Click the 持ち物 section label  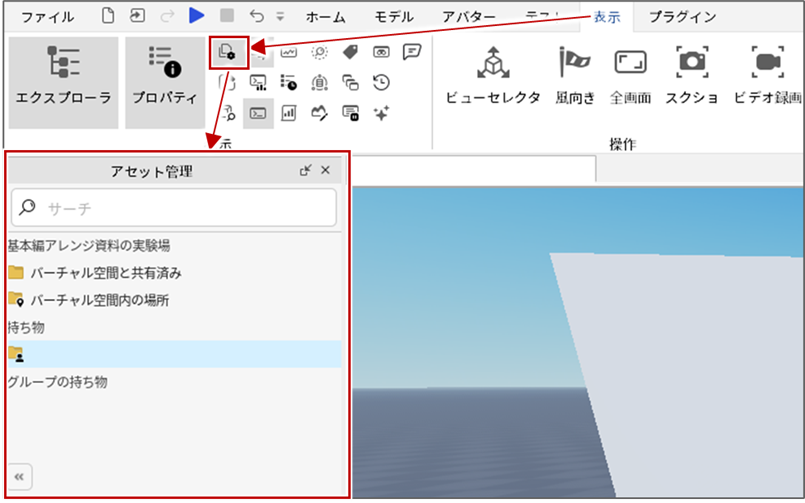point(26,327)
